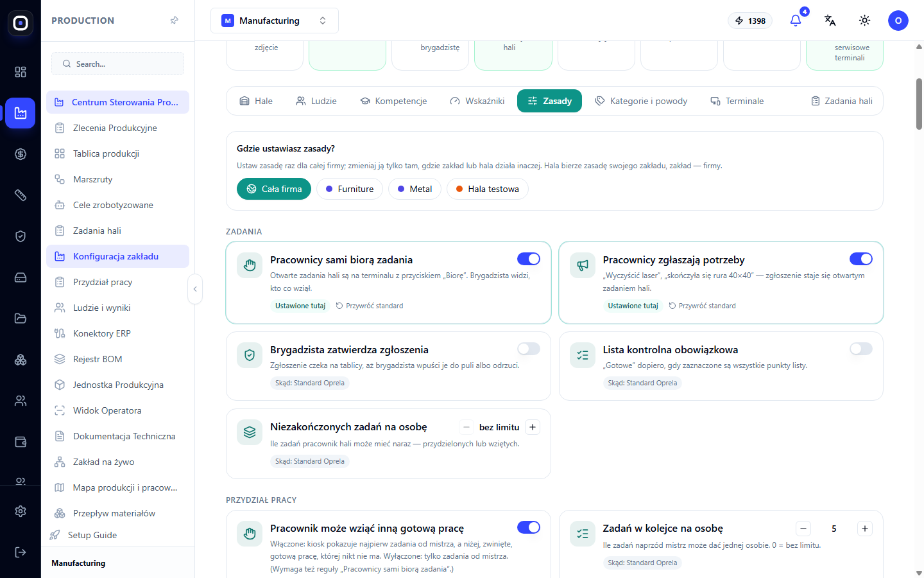Increase "Zadań w kolejce na osobę" with plus
The width and height of the screenshot is (924, 578).
tap(865, 529)
